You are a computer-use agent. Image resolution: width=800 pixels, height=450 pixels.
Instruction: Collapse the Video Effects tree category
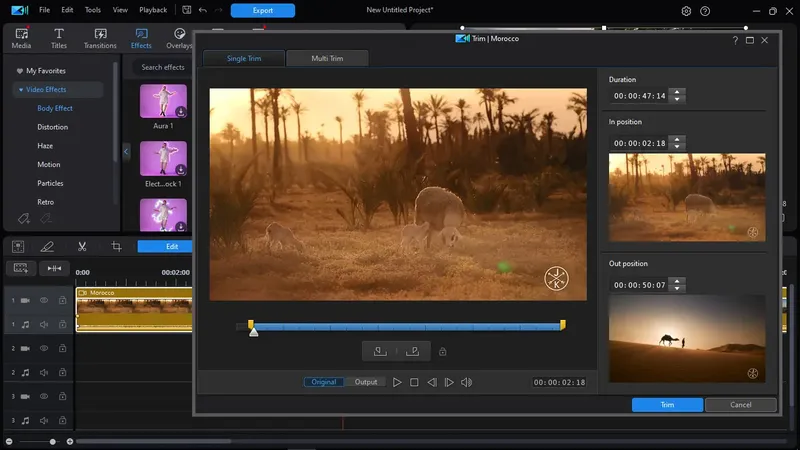(20, 90)
